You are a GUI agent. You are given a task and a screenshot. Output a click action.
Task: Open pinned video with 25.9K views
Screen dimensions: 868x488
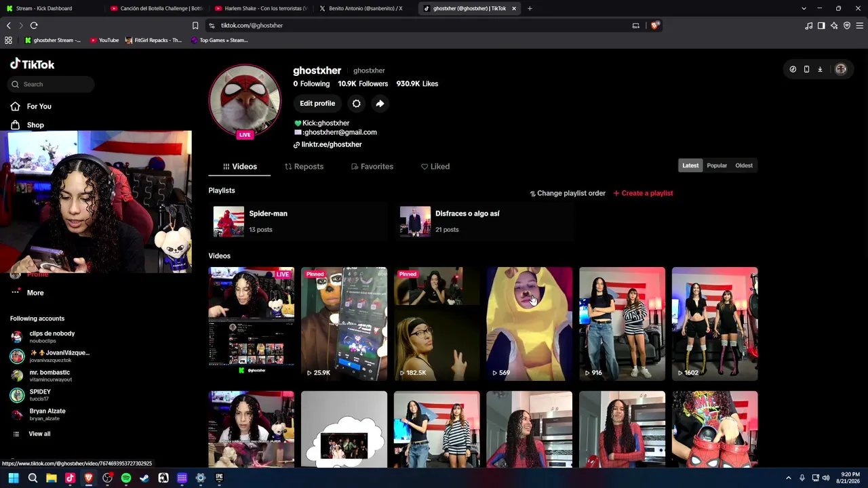tap(344, 323)
